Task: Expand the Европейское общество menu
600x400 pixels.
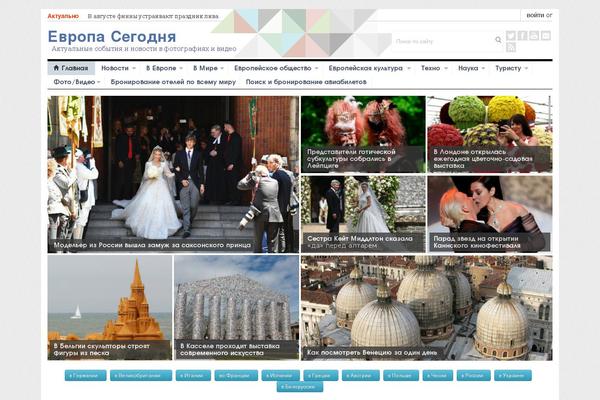Action: [x=275, y=68]
